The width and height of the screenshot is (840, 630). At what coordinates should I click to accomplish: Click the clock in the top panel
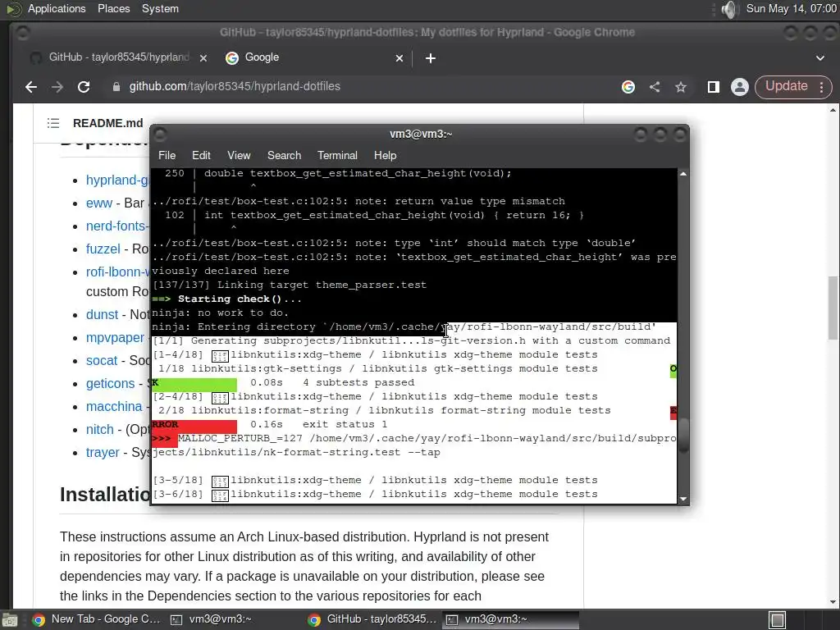(x=791, y=8)
